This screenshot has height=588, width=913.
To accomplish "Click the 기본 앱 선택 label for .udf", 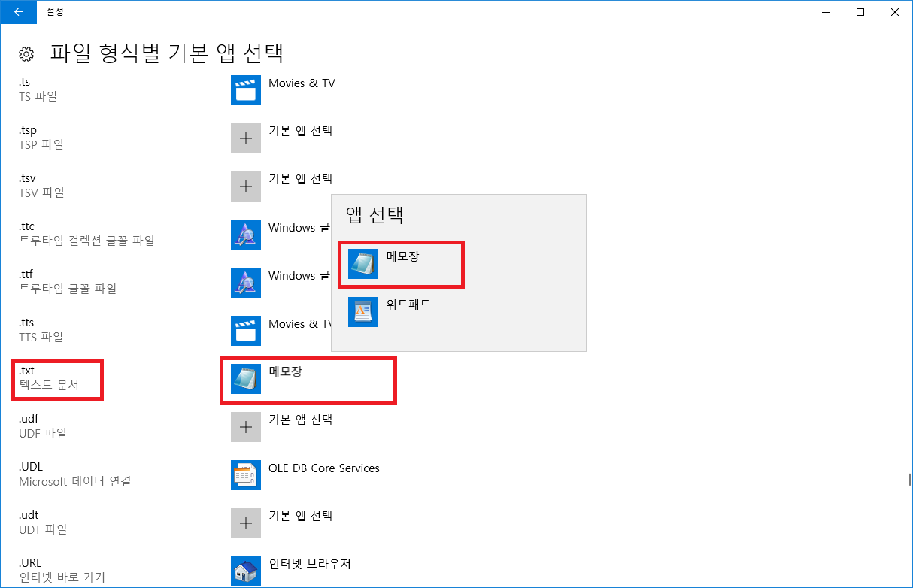I will 300,420.
